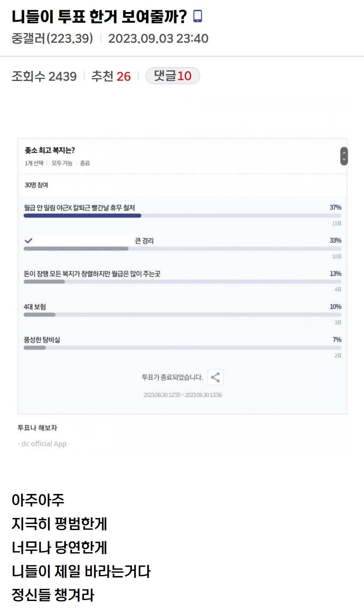Open the 댓글 10 comments button
Screen dimensions: 364x613
[173, 76]
